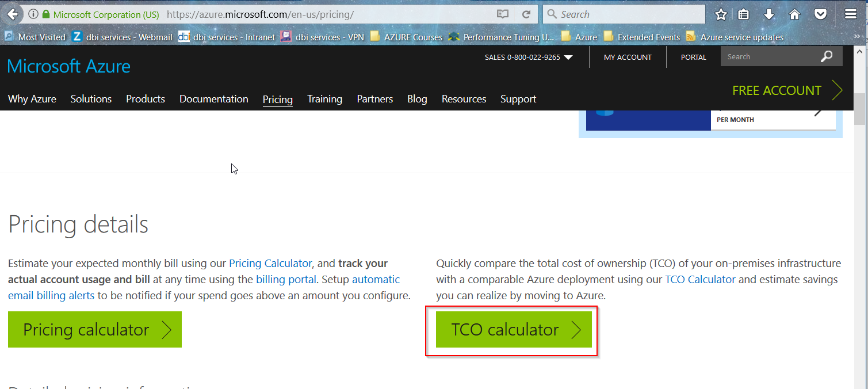This screenshot has height=389, width=868.
Task: Open Azure service updates feed bookmark
Action: 735,37
